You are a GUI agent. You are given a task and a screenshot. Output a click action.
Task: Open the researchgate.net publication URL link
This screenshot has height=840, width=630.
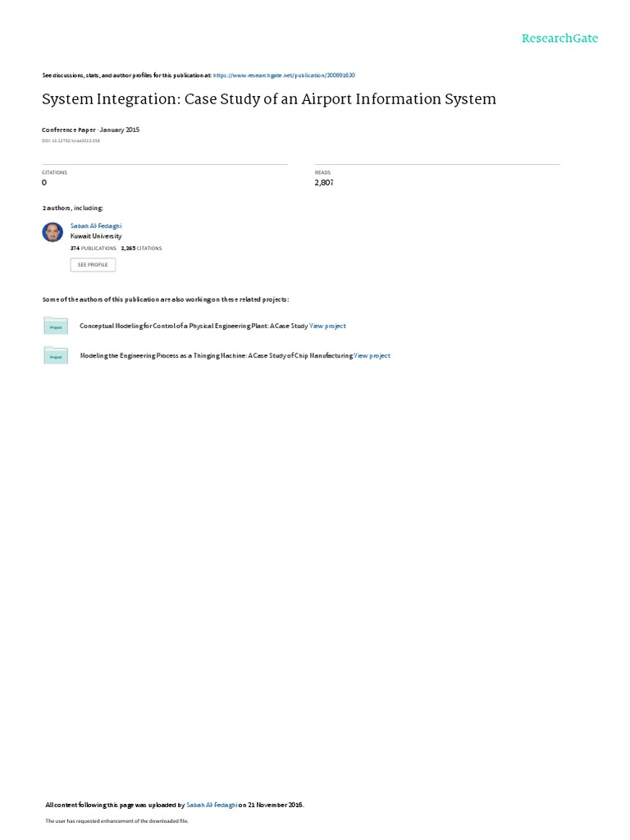point(284,75)
